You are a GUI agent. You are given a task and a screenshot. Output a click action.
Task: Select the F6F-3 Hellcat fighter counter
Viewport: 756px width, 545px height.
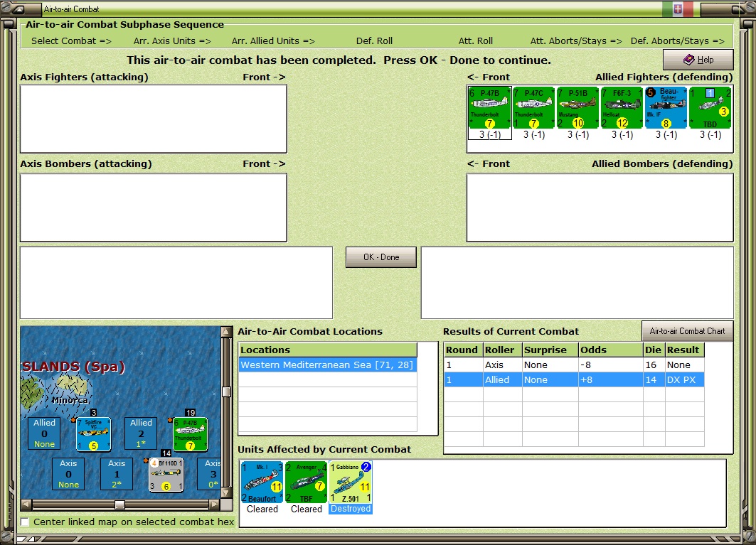[x=622, y=108]
